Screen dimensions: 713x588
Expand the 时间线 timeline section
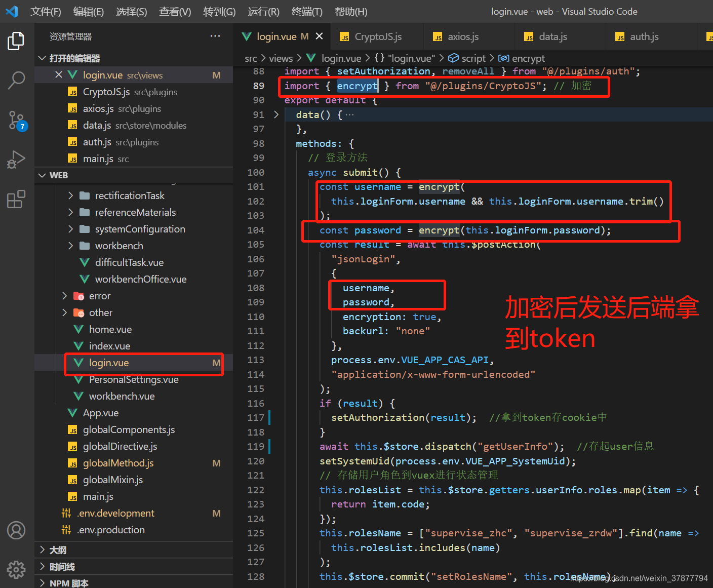134,567
